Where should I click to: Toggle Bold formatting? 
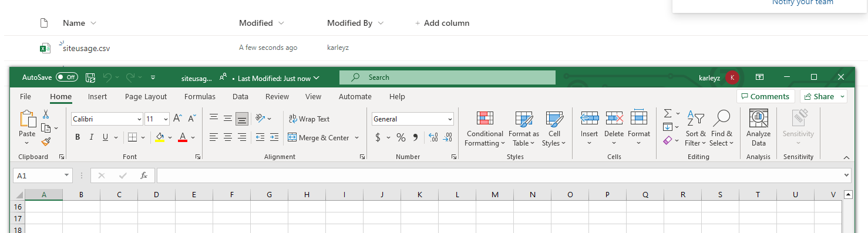pyautogui.click(x=78, y=137)
